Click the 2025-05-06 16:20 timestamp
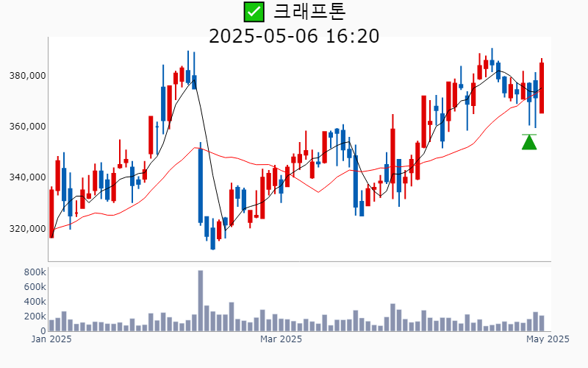This screenshot has width=588, height=368. pos(294,36)
